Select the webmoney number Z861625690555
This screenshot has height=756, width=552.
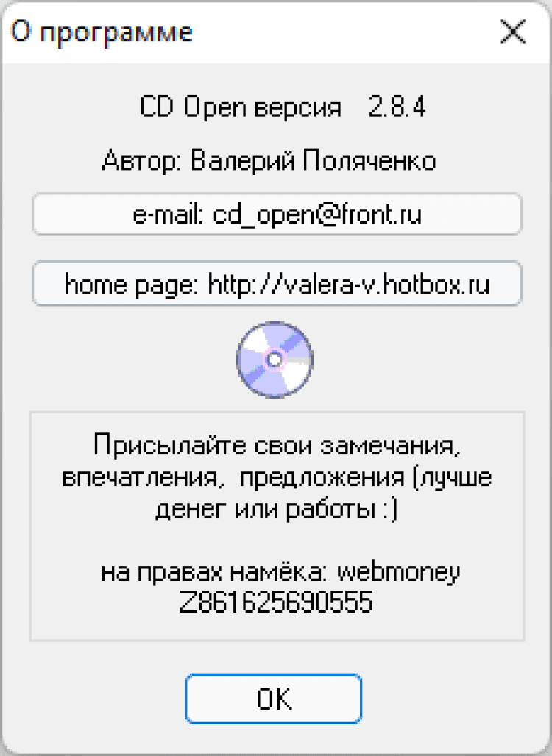[276, 602]
